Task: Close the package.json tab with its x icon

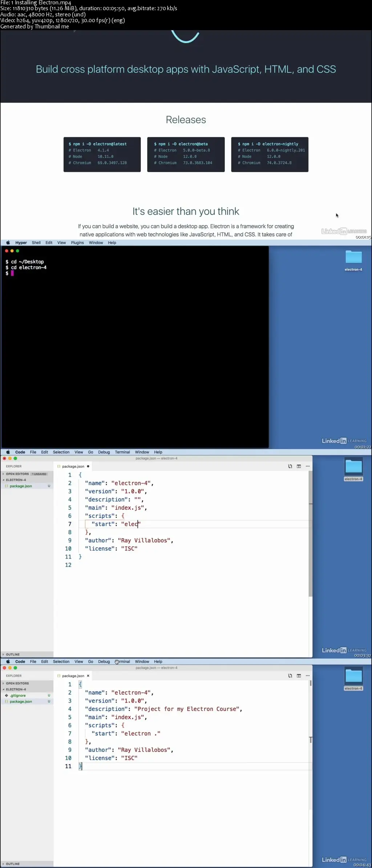Action: tap(88, 676)
